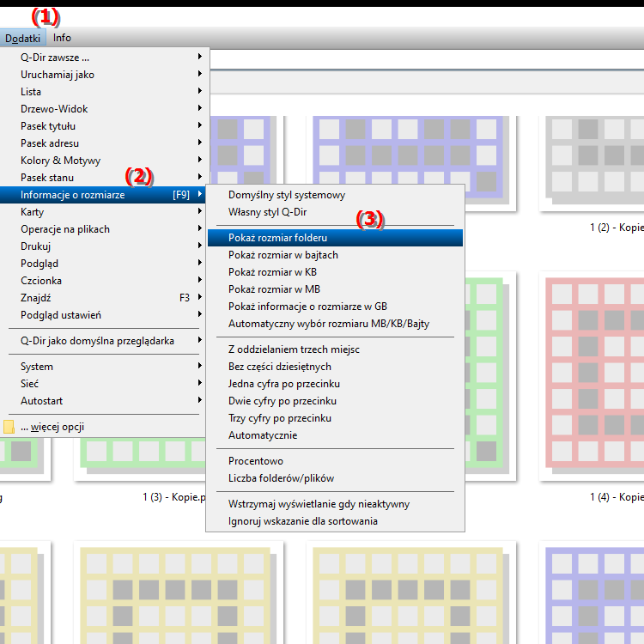The image size is (644, 644).
Task: Open the Drukuj submenu
Action: [x=105, y=246]
